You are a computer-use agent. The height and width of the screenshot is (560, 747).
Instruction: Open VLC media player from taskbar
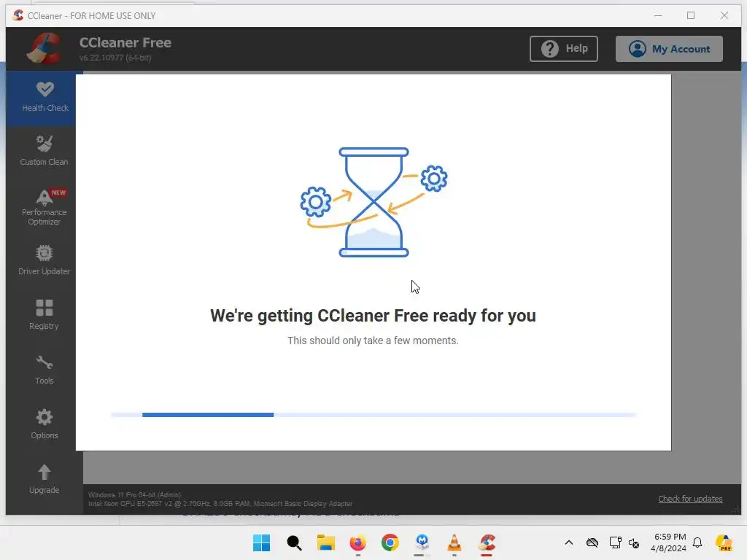(x=454, y=542)
